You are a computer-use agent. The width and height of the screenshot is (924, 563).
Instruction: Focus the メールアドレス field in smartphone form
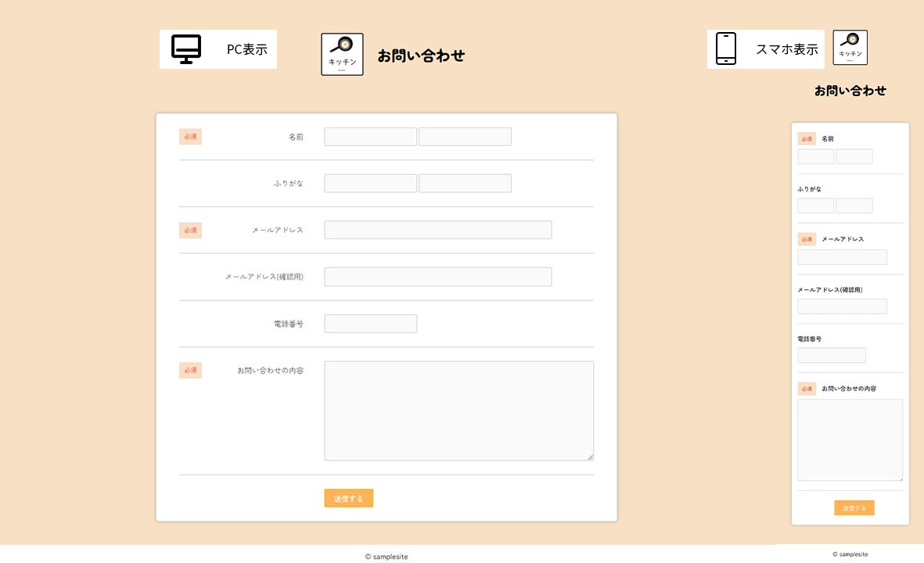tap(842, 257)
